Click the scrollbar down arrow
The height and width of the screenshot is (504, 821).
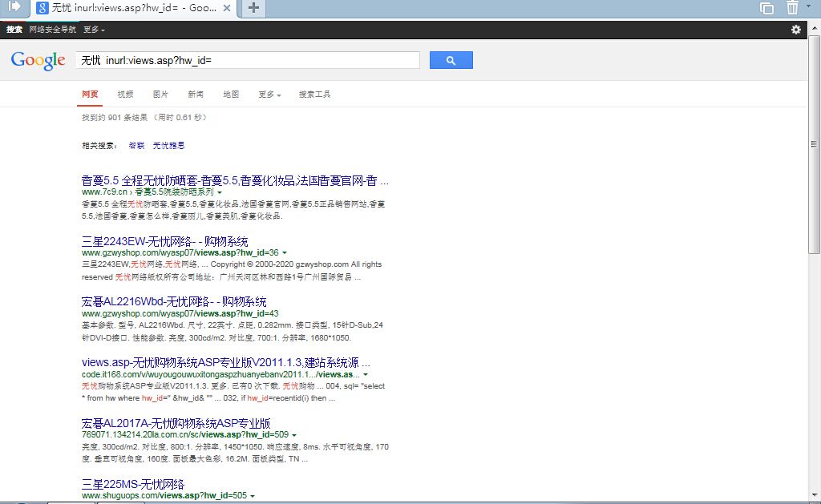coord(815,494)
